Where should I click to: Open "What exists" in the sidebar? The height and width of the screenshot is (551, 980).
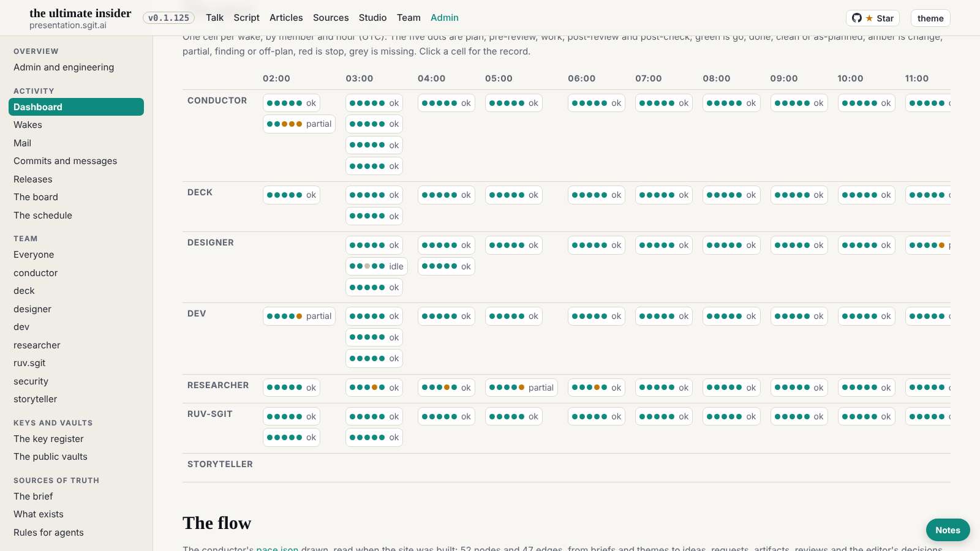[76, 514]
